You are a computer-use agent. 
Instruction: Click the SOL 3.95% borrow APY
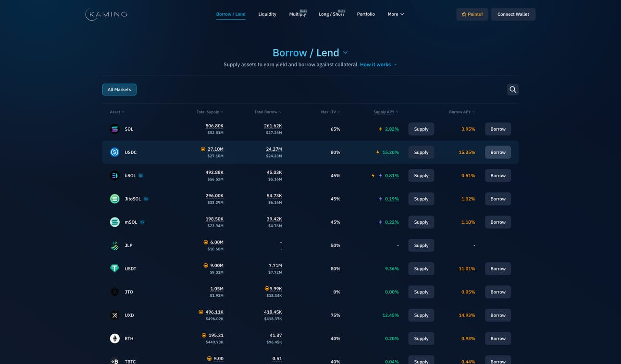(468, 129)
